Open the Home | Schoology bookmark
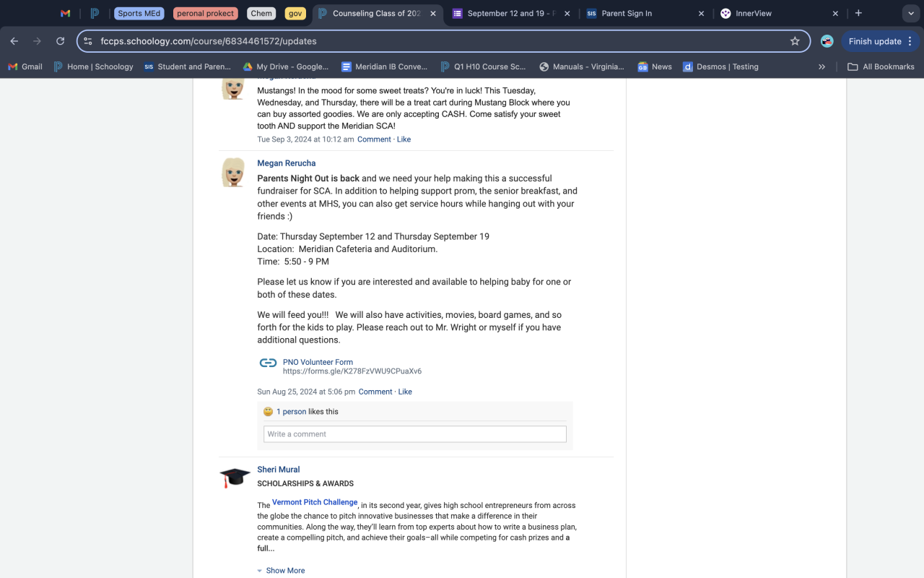This screenshot has height=578, width=924. point(94,66)
